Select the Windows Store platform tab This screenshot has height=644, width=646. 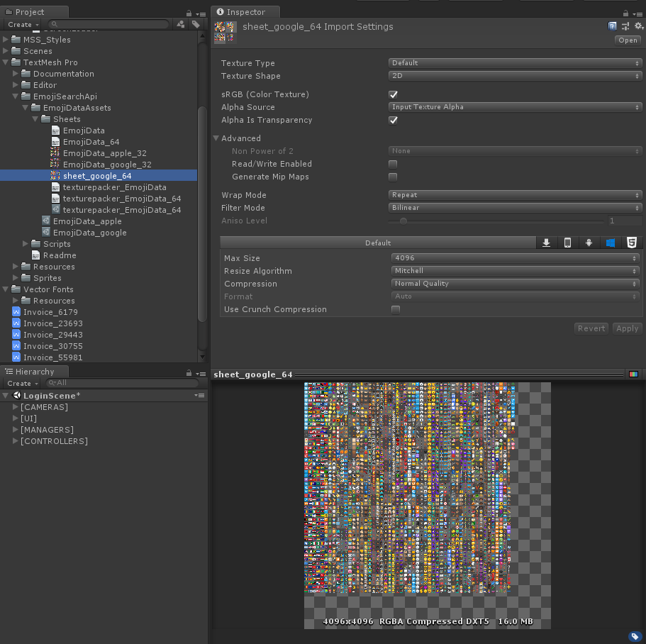(x=610, y=243)
